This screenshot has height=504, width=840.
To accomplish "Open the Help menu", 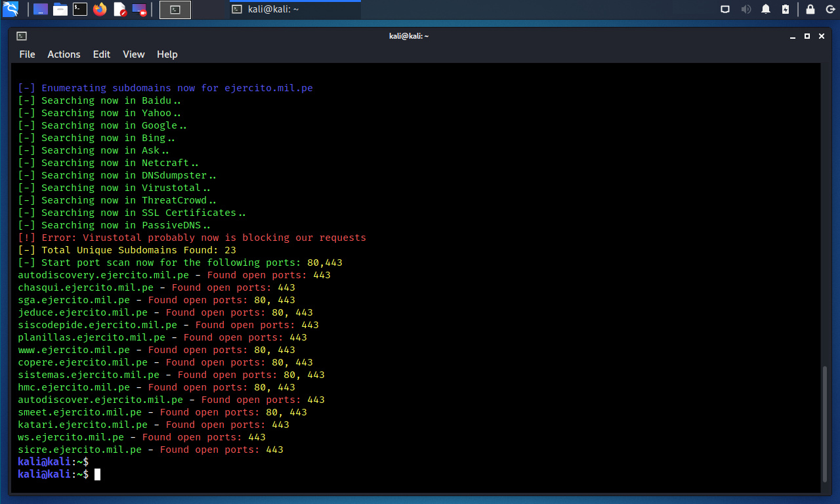I will (167, 54).
